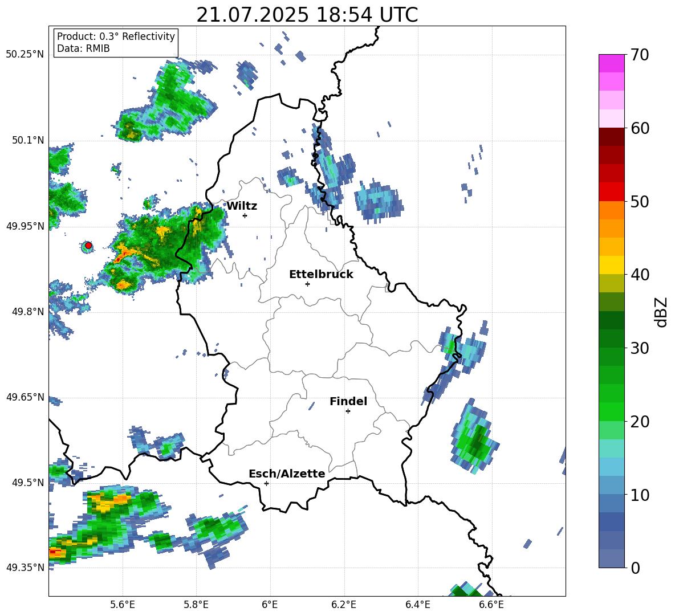Click the cross marker under Ettelbruck
The image size is (675, 616).
(x=307, y=284)
